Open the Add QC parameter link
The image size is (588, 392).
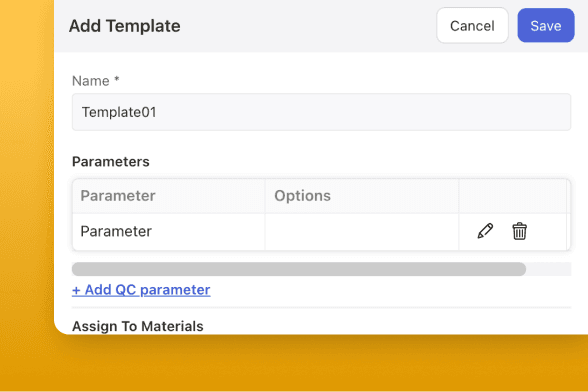coord(141,290)
